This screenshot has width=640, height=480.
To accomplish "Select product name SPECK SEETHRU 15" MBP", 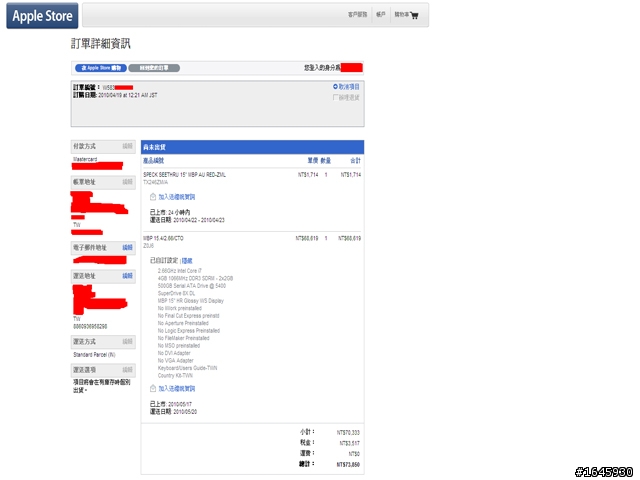I will click(x=184, y=175).
